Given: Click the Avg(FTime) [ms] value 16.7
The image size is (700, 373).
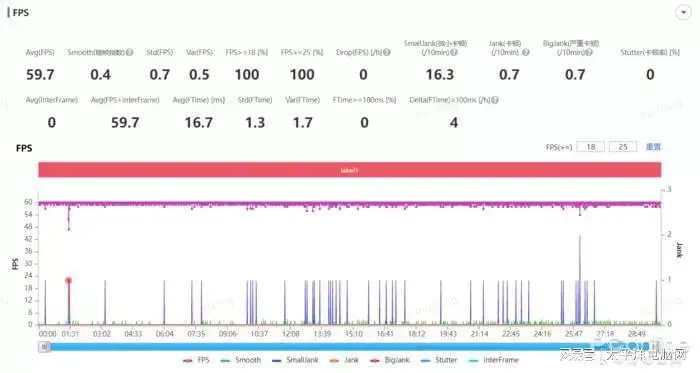Looking at the screenshot, I should pyautogui.click(x=199, y=122).
